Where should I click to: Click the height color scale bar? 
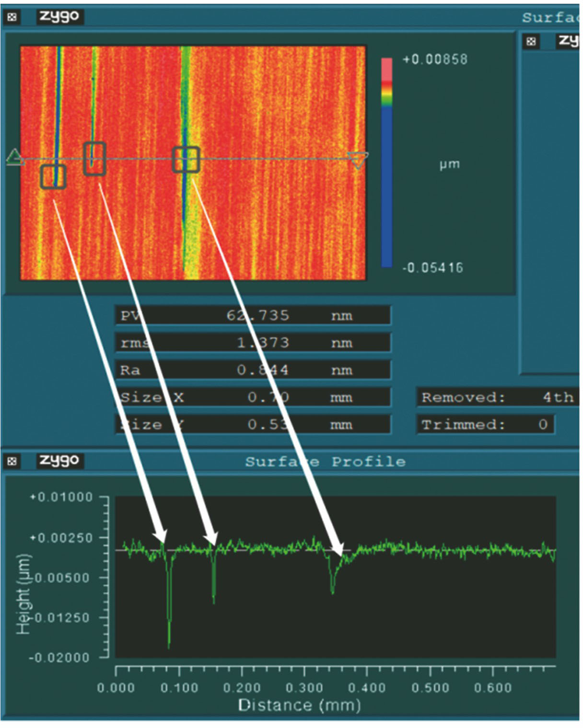pos(386,162)
